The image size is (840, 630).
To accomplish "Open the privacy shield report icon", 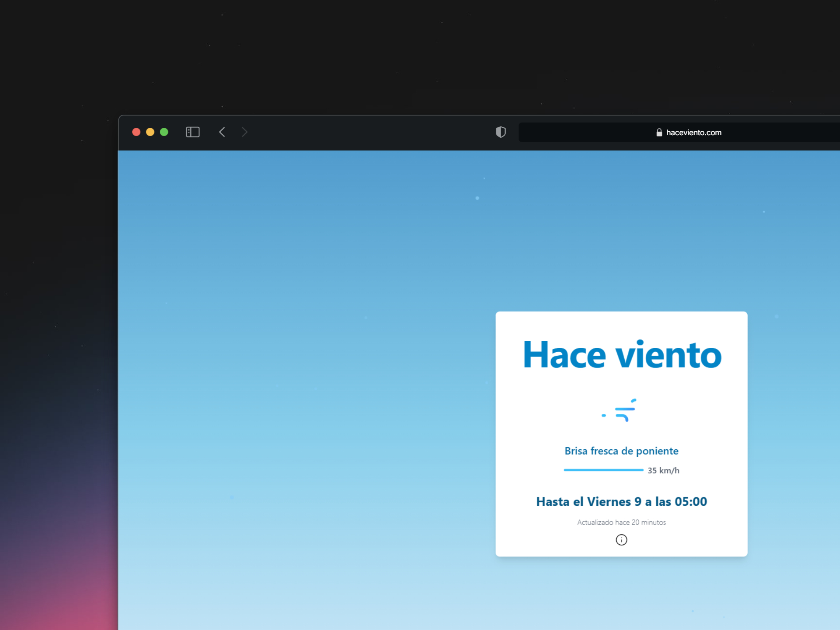I will click(500, 132).
